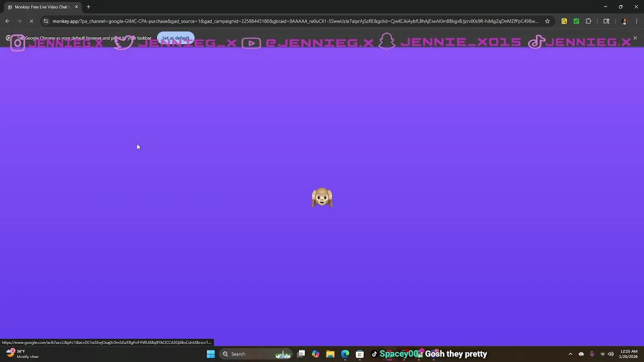Open the Windows Start menu
Image resolution: width=644 pixels, height=362 pixels.
[211, 354]
